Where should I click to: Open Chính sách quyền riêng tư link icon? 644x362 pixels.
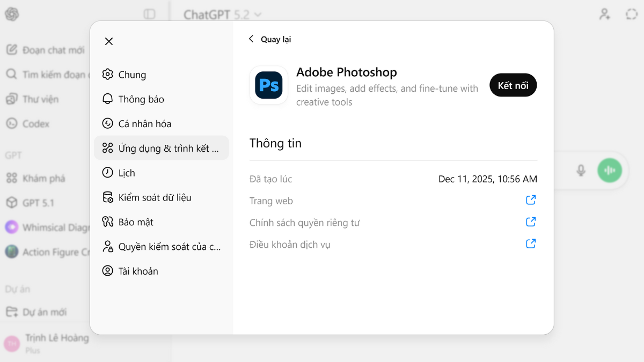pyautogui.click(x=531, y=222)
